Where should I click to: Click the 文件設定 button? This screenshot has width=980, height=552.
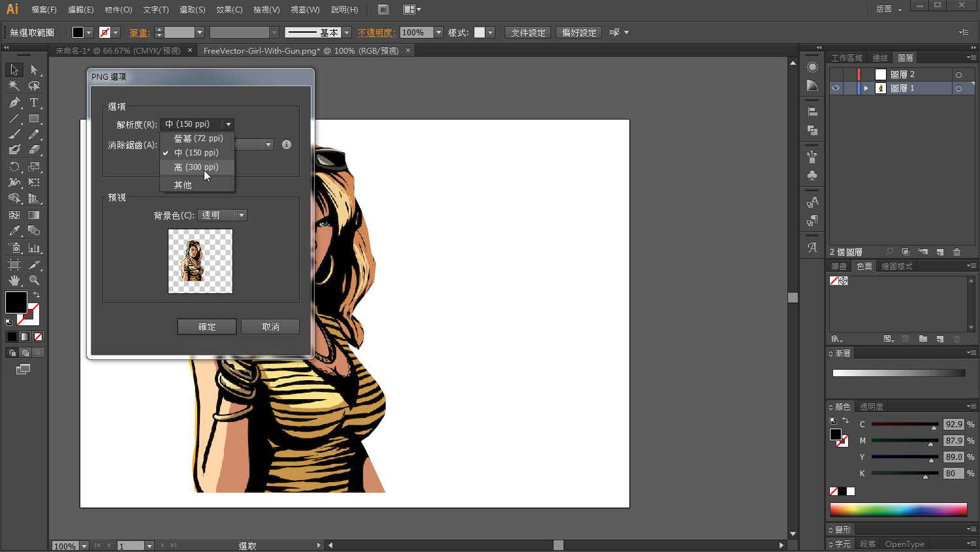point(528,33)
